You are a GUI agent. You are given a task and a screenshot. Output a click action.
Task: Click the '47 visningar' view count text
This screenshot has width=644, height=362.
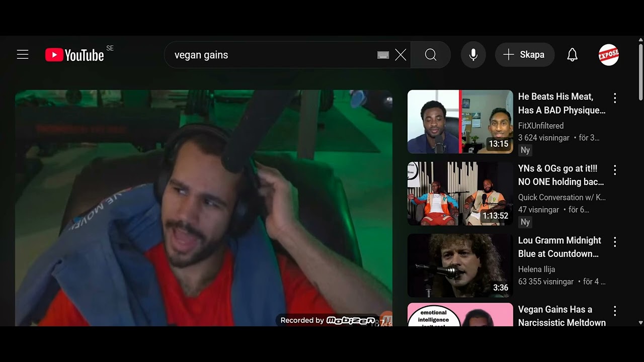click(x=539, y=210)
